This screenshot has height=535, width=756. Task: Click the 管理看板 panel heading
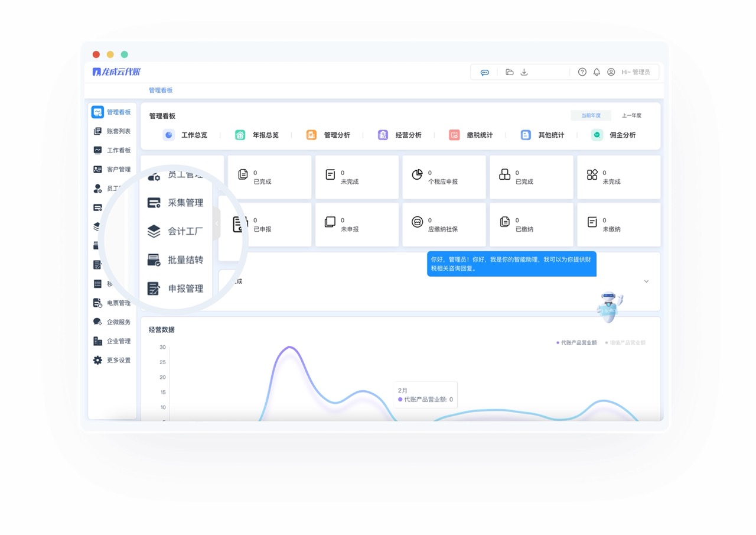pos(162,116)
